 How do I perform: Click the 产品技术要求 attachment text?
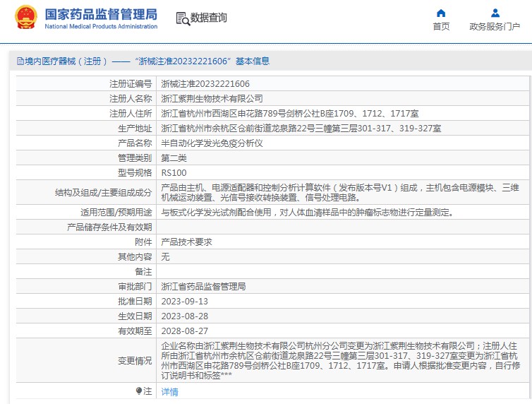pos(186,242)
